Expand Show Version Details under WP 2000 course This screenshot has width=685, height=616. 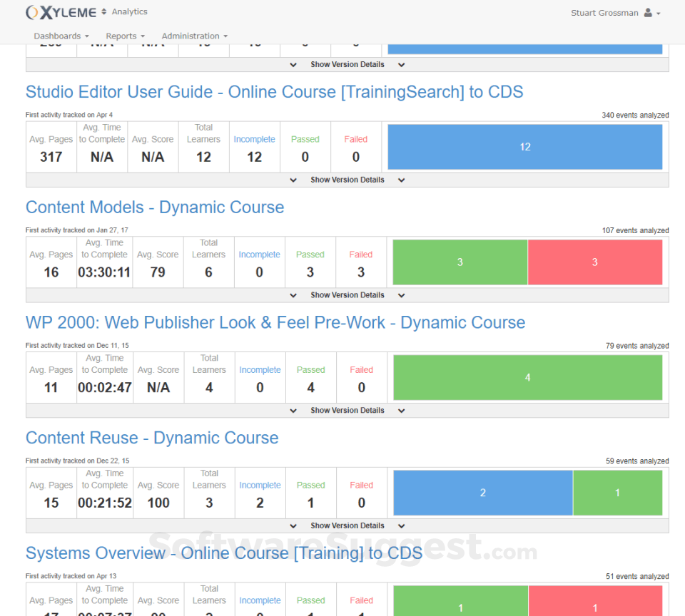pyautogui.click(x=347, y=410)
